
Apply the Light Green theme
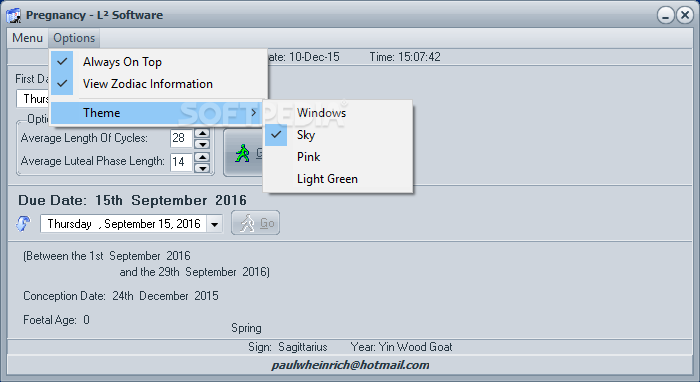338,179
